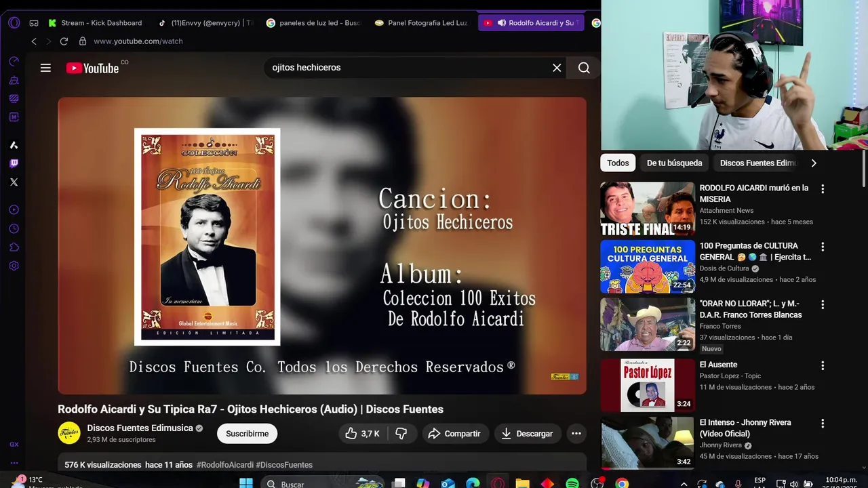Open more actions ellipsis below video
The image size is (868, 488).
click(576, 434)
